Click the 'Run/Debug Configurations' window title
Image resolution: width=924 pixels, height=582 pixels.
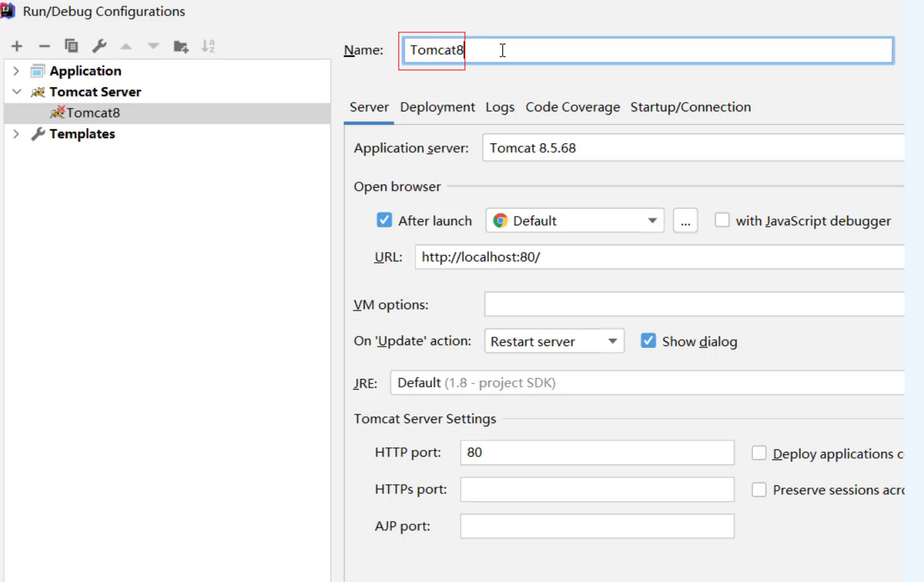click(x=104, y=11)
